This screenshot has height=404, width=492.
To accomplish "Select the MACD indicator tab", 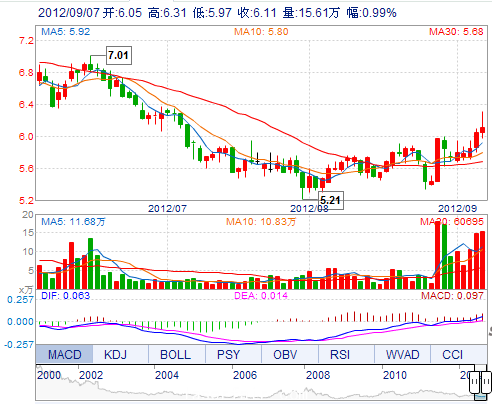I will click(x=64, y=354).
